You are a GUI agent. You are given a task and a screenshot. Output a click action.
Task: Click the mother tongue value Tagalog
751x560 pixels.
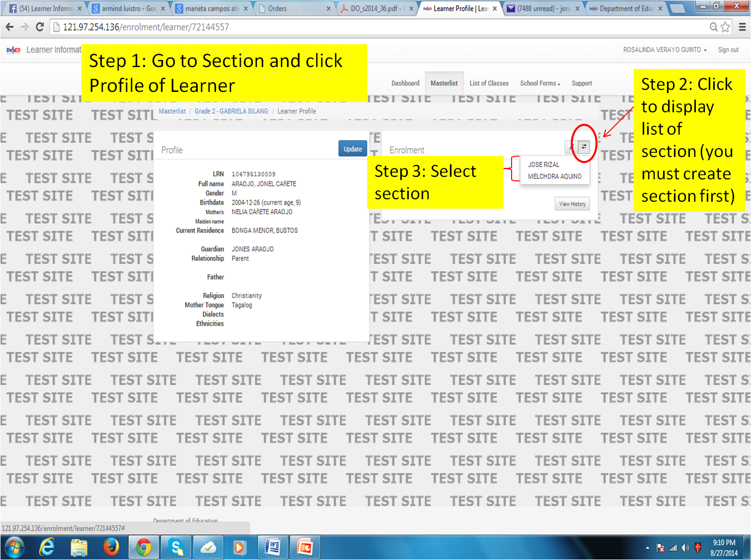(242, 305)
